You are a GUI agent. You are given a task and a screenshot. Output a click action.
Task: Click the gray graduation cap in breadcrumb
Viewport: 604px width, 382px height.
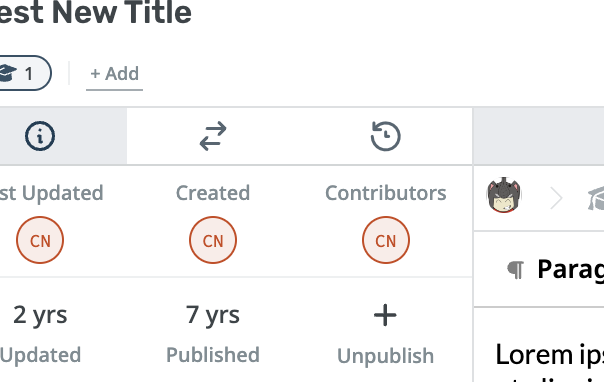click(x=596, y=198)
